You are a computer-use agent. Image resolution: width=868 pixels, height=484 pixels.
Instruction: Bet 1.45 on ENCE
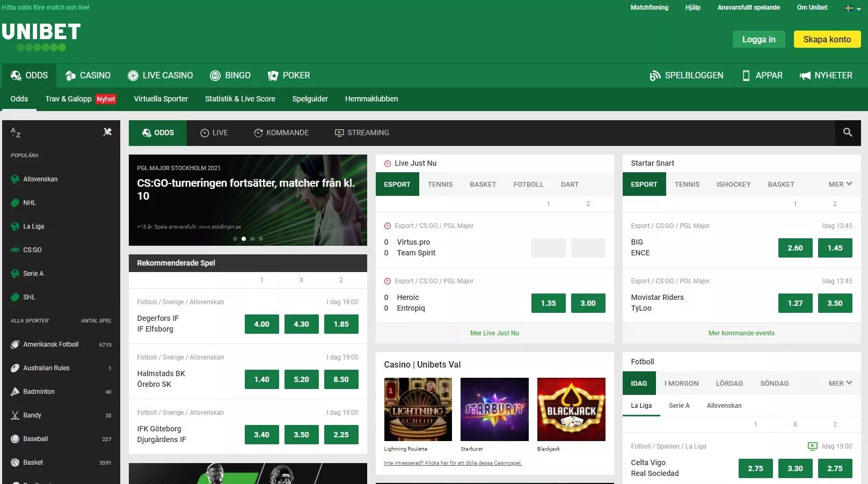[x=835, y=248]
